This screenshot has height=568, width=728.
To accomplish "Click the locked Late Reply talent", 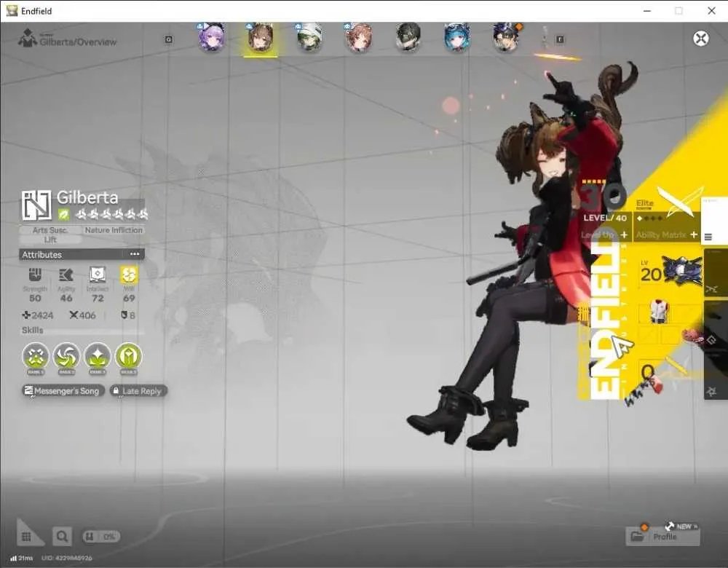I will tap(138, 391).
